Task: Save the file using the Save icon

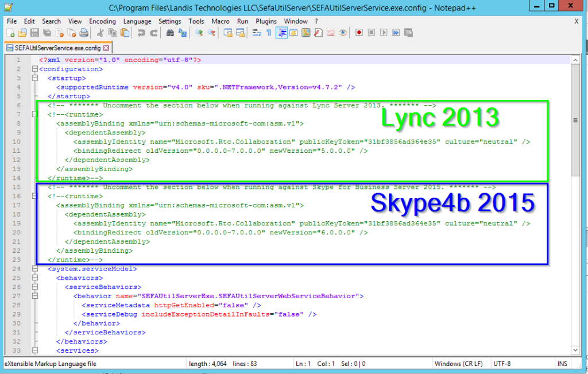Action: (x=35, y=33)
